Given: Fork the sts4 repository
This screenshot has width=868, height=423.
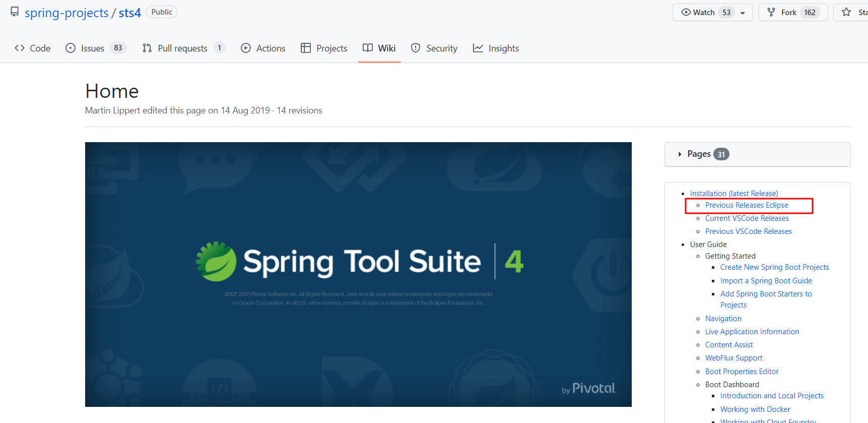Looking at the screenshot, I should pos(793,13).
